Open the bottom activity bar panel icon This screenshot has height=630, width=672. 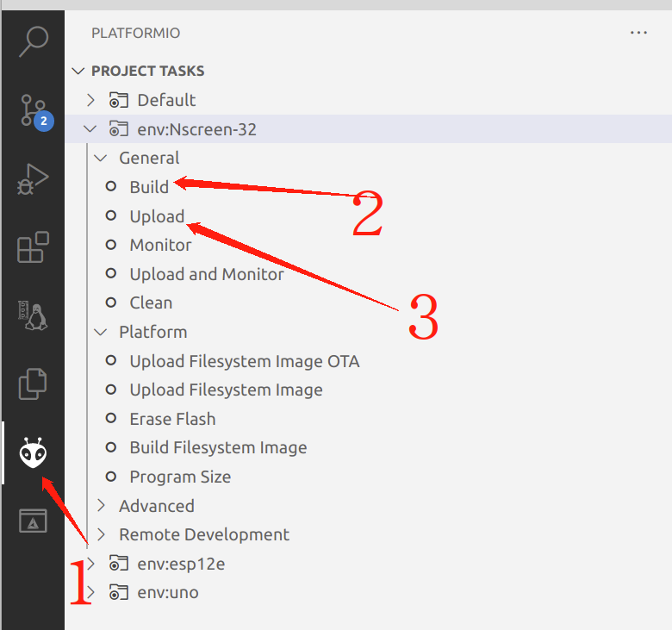pos(33,521)
